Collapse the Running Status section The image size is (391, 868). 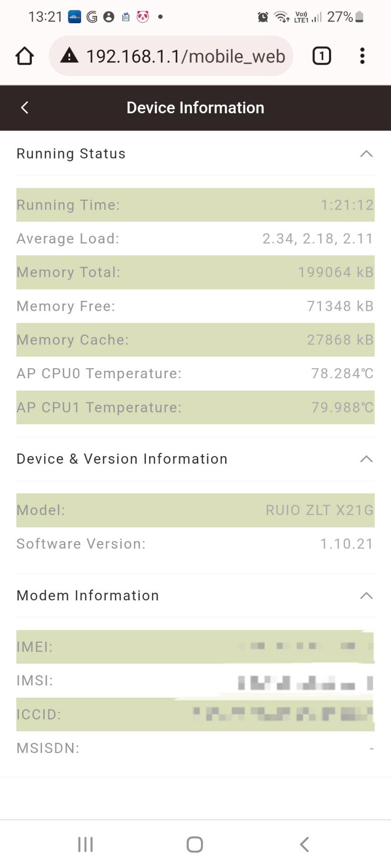pos(366,154)
